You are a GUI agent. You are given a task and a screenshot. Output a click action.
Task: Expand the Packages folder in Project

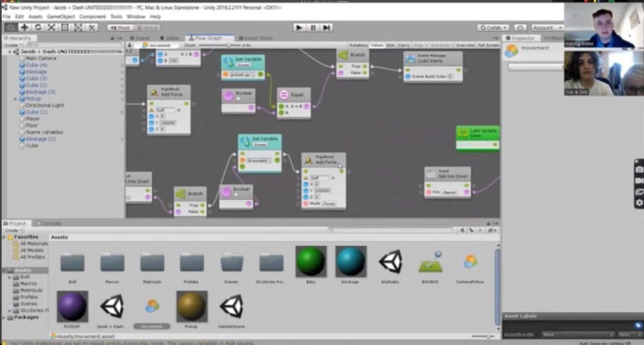click(4, 317)
